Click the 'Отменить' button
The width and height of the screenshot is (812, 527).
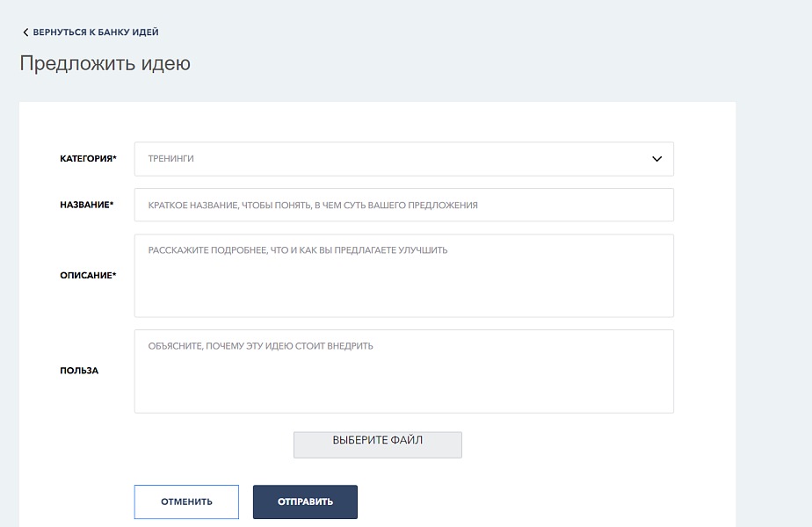pos(186,502)
